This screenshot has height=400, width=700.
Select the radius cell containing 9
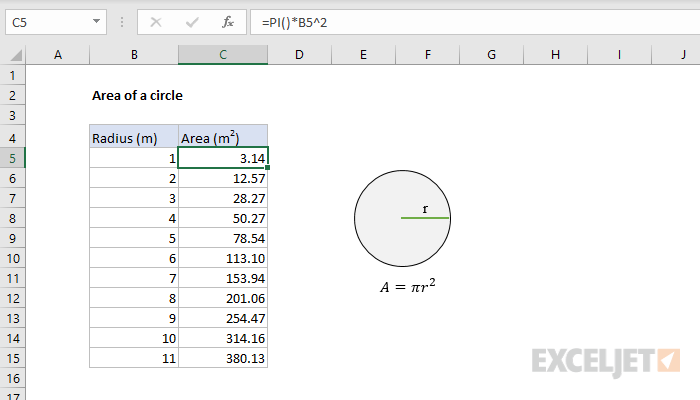click(134, 318)
